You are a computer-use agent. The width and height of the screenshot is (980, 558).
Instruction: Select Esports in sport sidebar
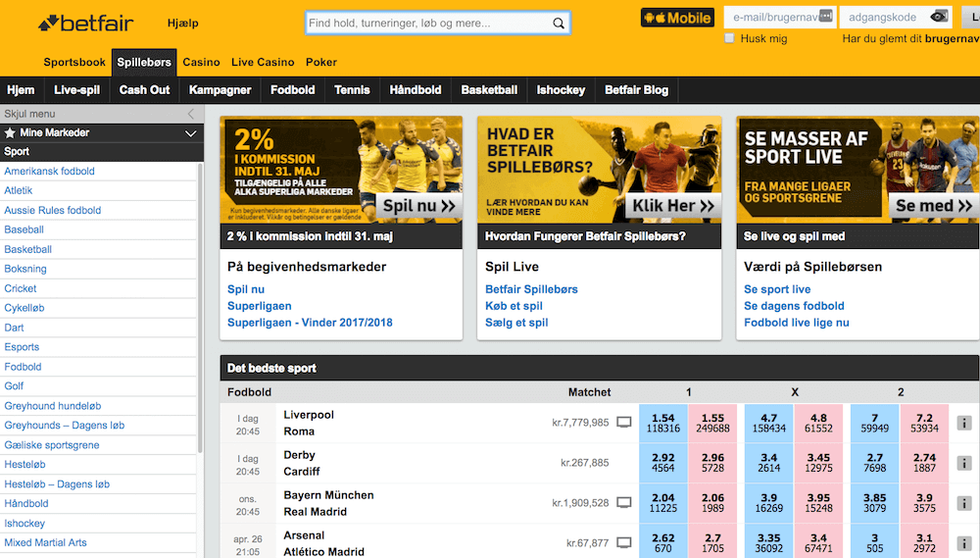22,347
